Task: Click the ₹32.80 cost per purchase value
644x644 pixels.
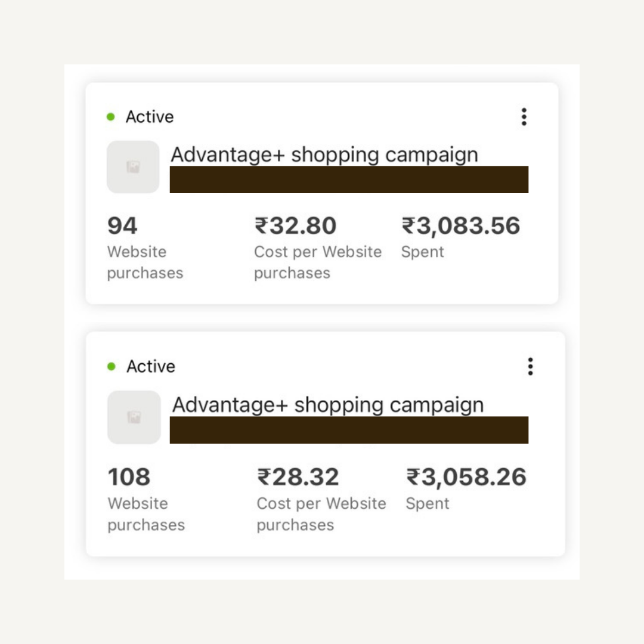Action: tap(296, 226)
